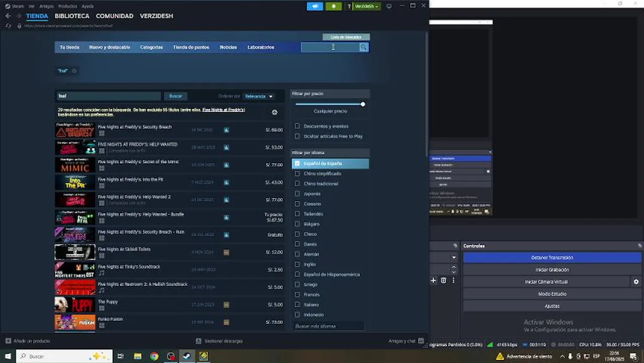Click the Steam help question mark
The width and height of the screenshot is (644, 363).
point(349,6)
